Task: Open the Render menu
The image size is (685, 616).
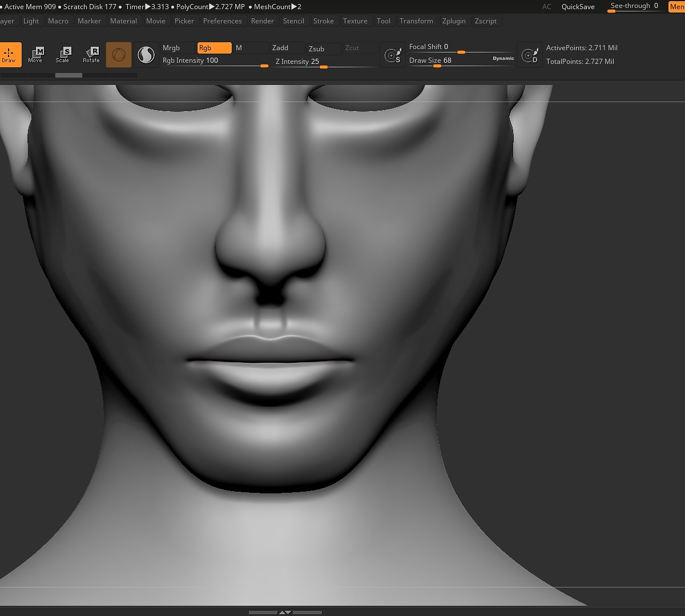Action: tap(263, 21)
